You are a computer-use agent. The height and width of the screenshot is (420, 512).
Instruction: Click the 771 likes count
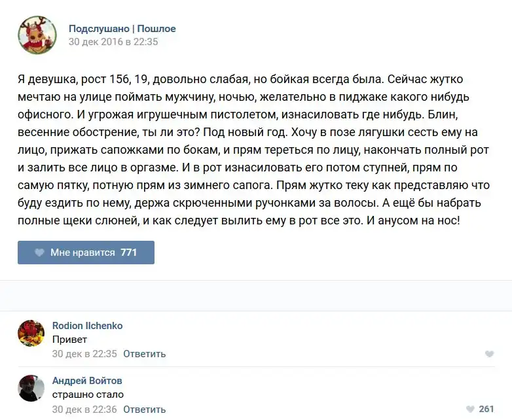tap(129, 253)
